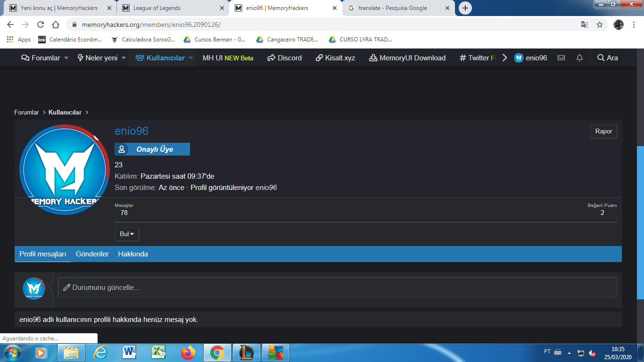Screen dimensions: 644x362
Task: Open the Chrome three-dot menu
Action: tap(634, 25)
